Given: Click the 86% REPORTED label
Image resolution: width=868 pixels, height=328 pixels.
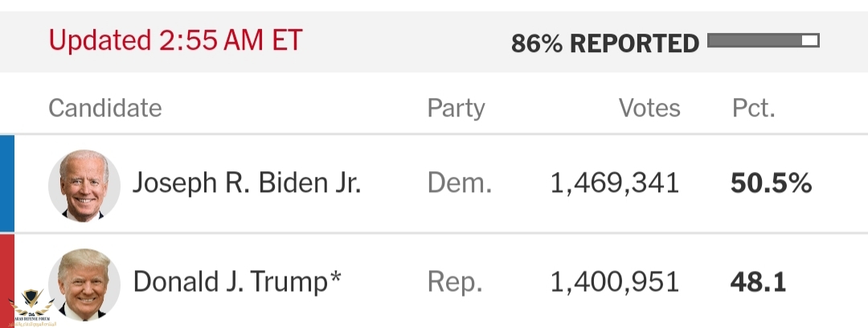Looking at the screenshot, I should pyautogui.click(x=605, y=43).
